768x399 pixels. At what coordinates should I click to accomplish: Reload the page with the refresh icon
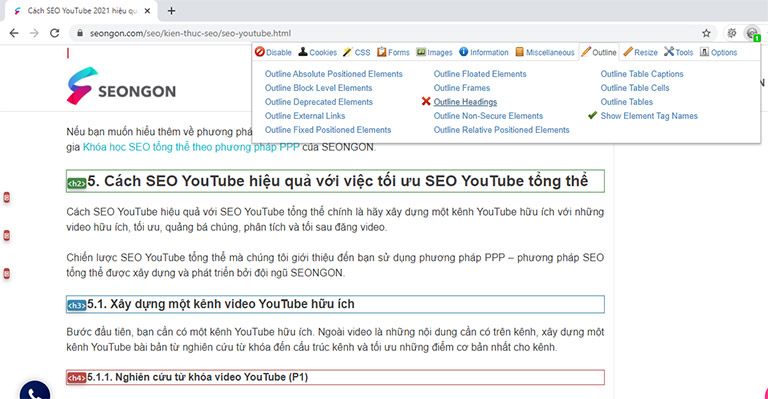tap(55, 33)
